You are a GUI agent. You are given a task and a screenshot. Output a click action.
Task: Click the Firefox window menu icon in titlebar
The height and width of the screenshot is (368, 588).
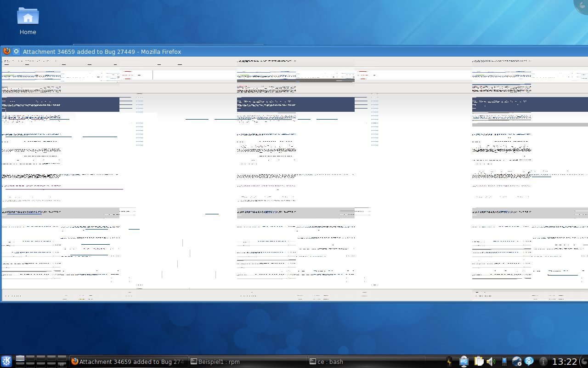click(7, 51)
